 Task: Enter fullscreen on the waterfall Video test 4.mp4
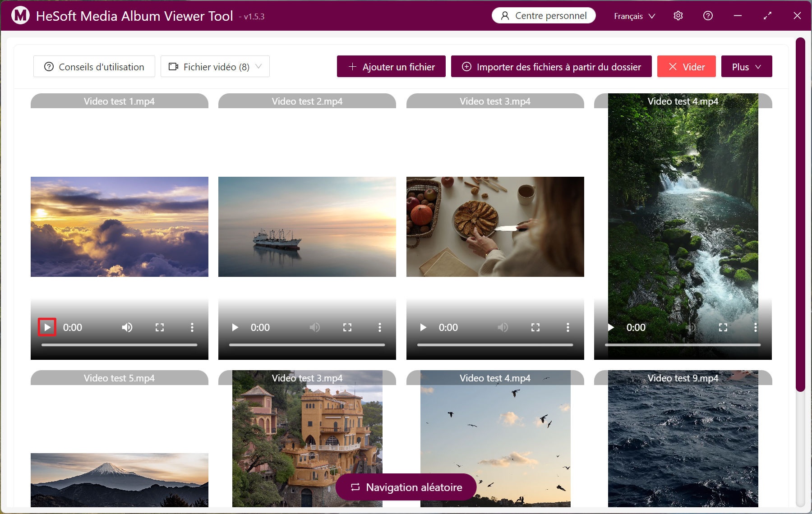(723, 327)
